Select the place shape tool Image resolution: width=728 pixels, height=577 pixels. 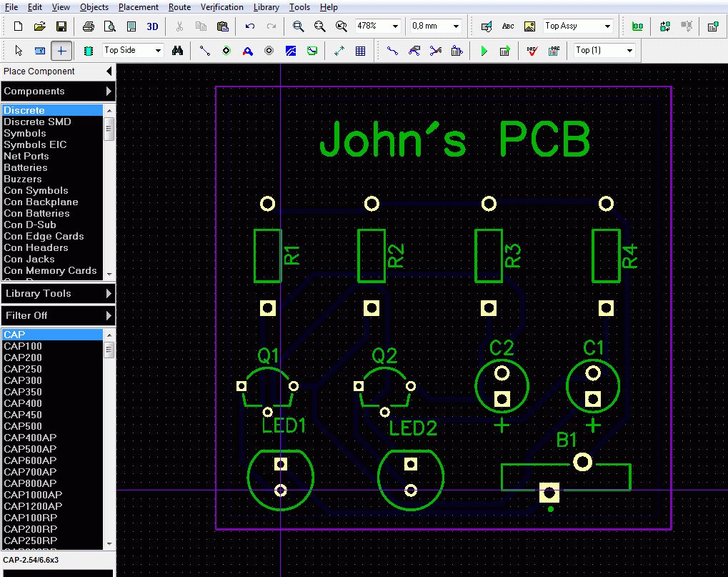486,26
